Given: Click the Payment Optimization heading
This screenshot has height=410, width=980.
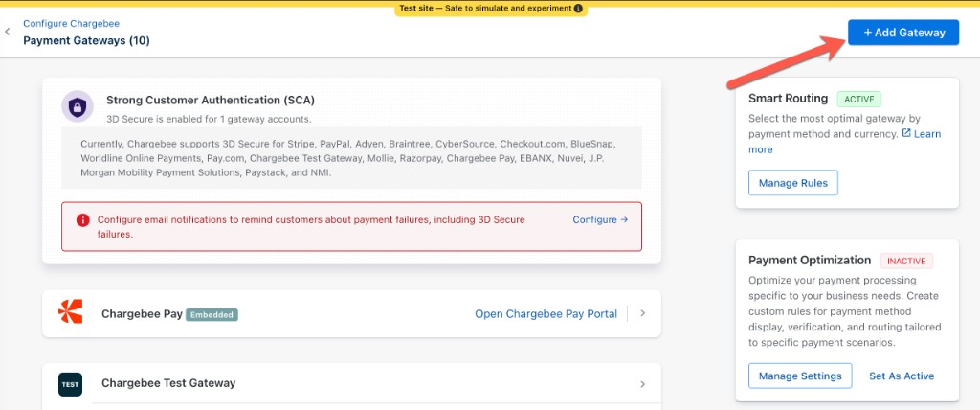Looking at the screenshot, I should (x=810, y=260).
